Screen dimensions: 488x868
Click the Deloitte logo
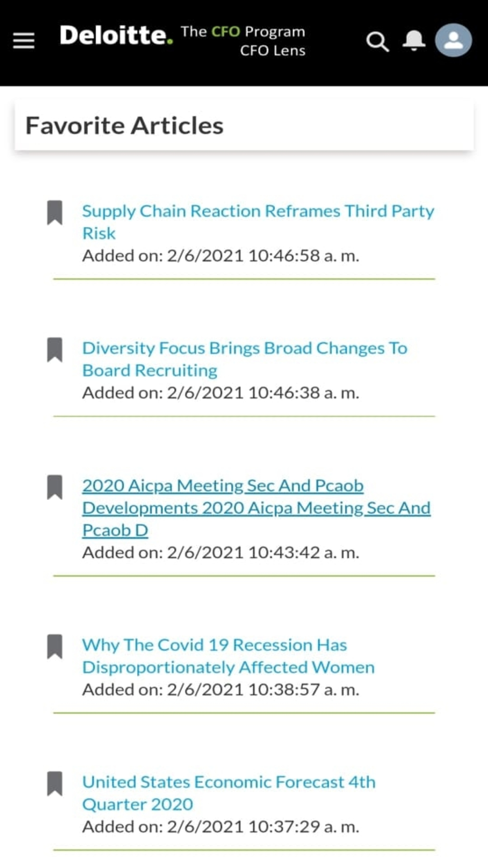[116, 36]
